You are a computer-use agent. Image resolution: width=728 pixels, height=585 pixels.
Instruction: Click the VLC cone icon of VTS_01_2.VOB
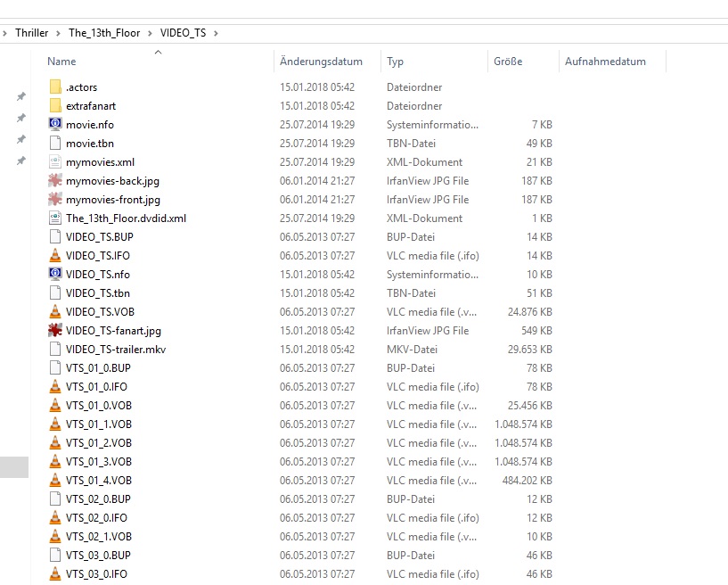pos(54,443)
